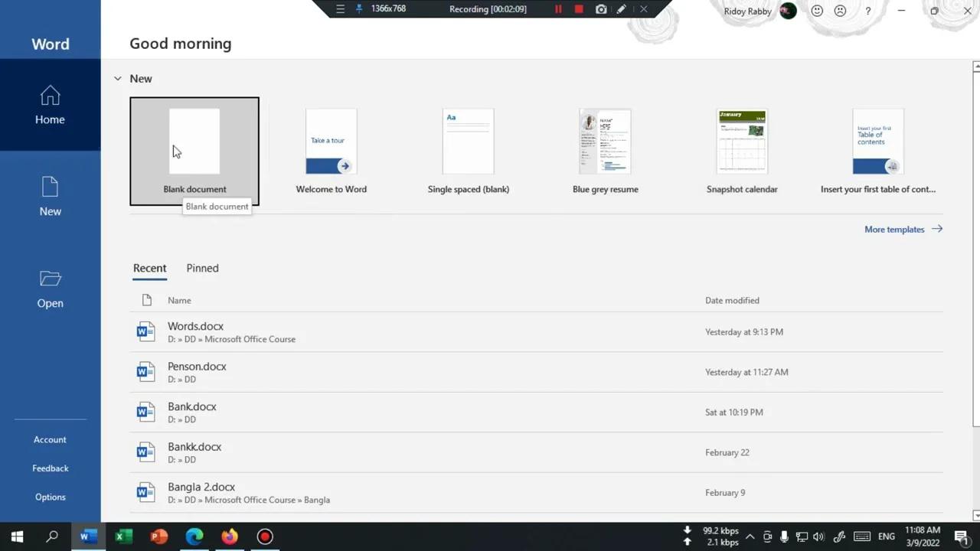Open the Open folder sidebar icon
This screenshot has height=551, width=980.
pos(50,279)
